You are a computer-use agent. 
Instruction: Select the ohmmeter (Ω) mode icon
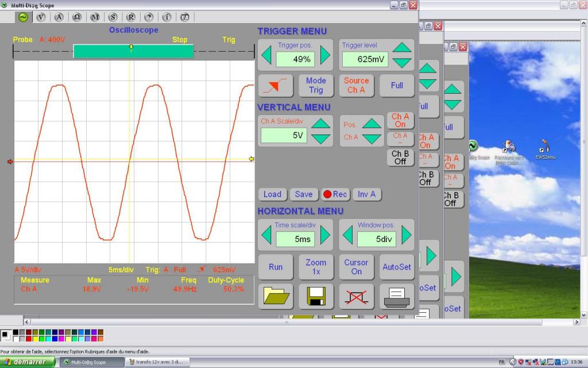click(x=77, y=17)
